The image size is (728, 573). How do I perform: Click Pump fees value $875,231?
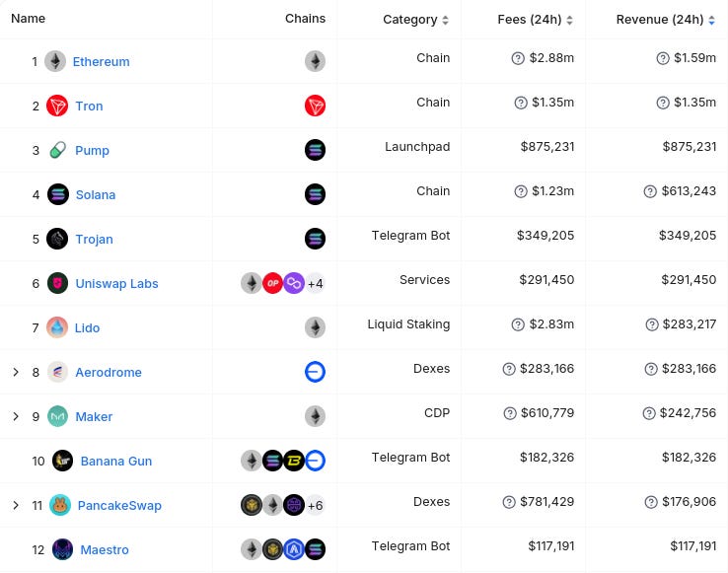click(547, 147)
